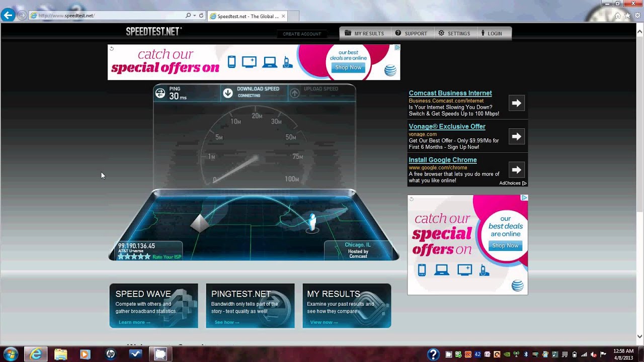Click the muted volume tray icon

593,354
